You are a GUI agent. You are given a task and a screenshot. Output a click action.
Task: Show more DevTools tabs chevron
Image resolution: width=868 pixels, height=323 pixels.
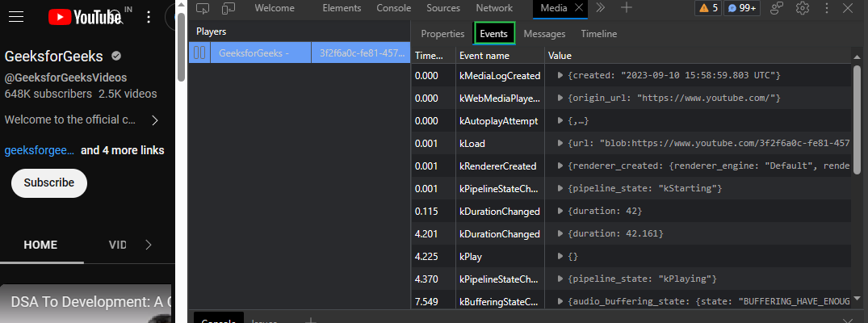tap(600, 8)
